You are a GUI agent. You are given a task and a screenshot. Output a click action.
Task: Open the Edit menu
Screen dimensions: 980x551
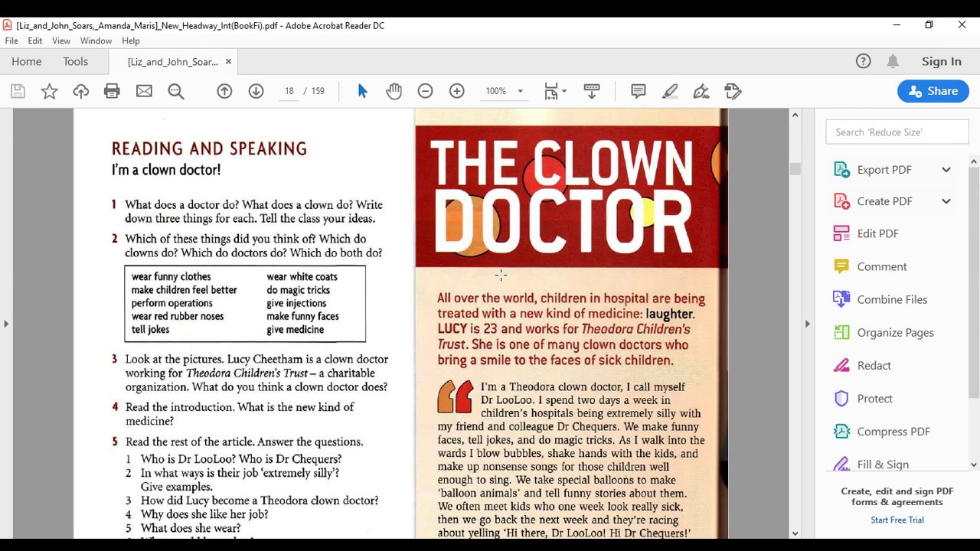coord(35,41)
